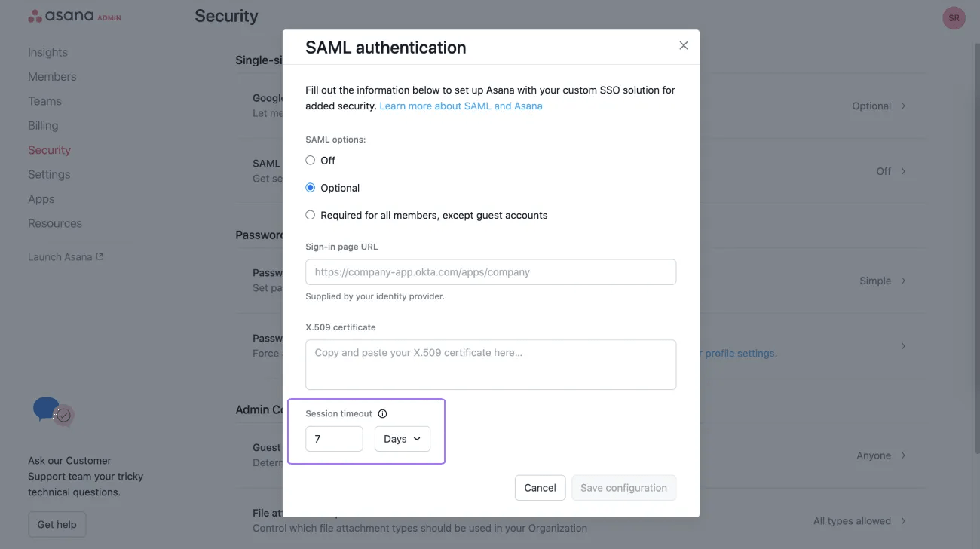This screenshot has width=980, height=549.
Task: Click inside the Sign-in page URL field
Action: click(490, 271)
